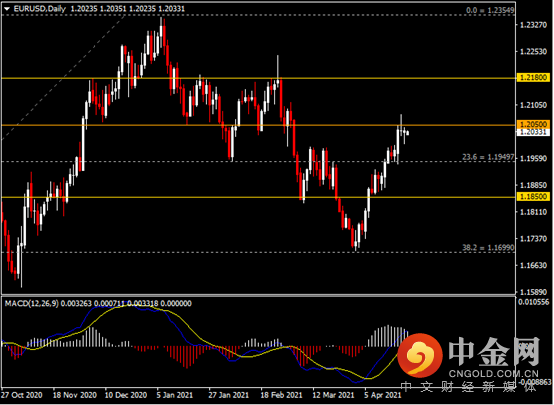
Task: Click the current price label 1.20331
Action: (x=533, y=132)
